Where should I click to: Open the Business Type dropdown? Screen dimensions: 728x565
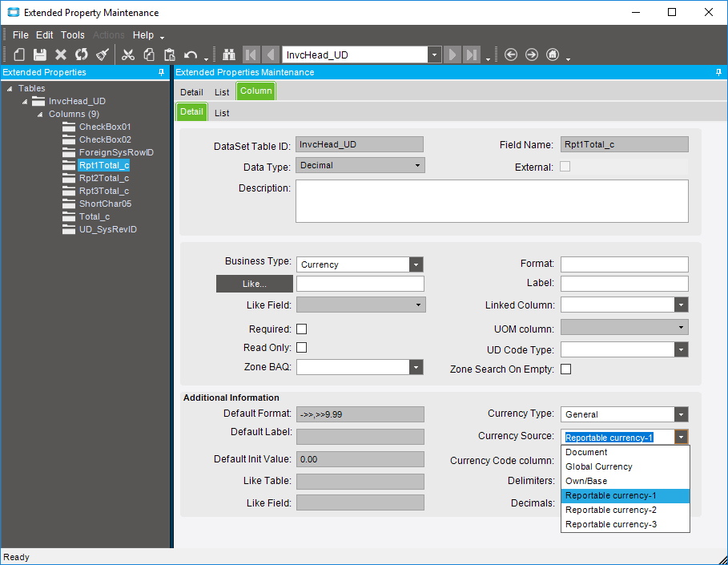pos(416,264)
